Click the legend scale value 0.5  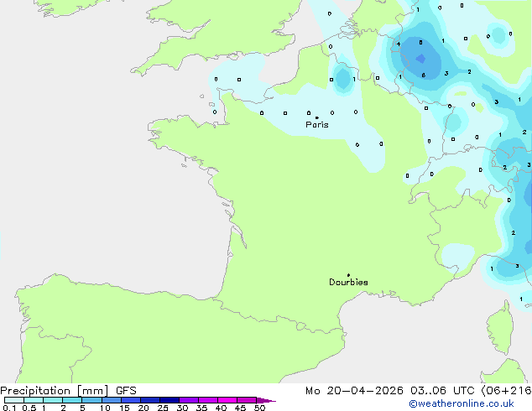coord(29,408)
